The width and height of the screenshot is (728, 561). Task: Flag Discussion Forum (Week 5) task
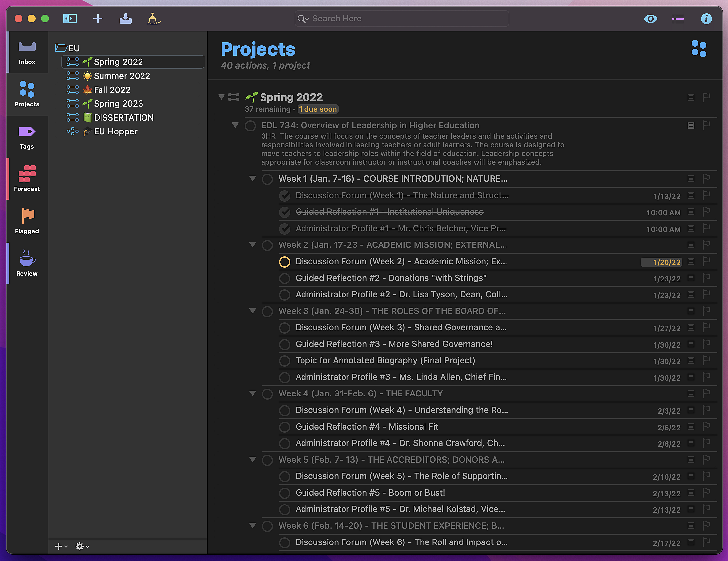706,476
